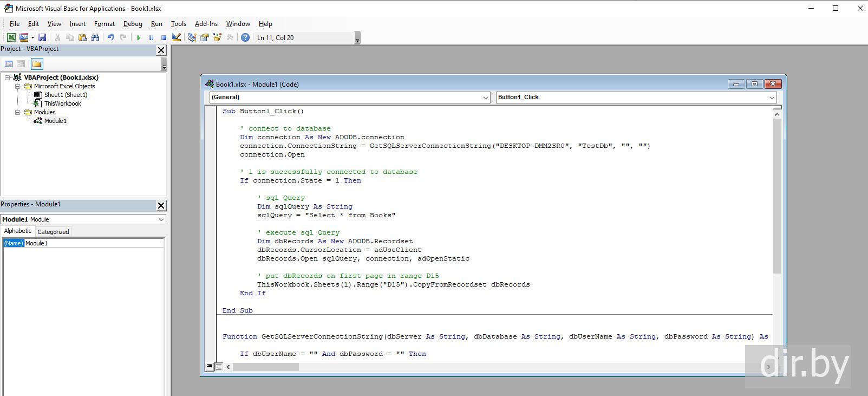Run the macro with the green play icon
The width and height of the screenshot is (868, 396).
[x=139, y=37]
